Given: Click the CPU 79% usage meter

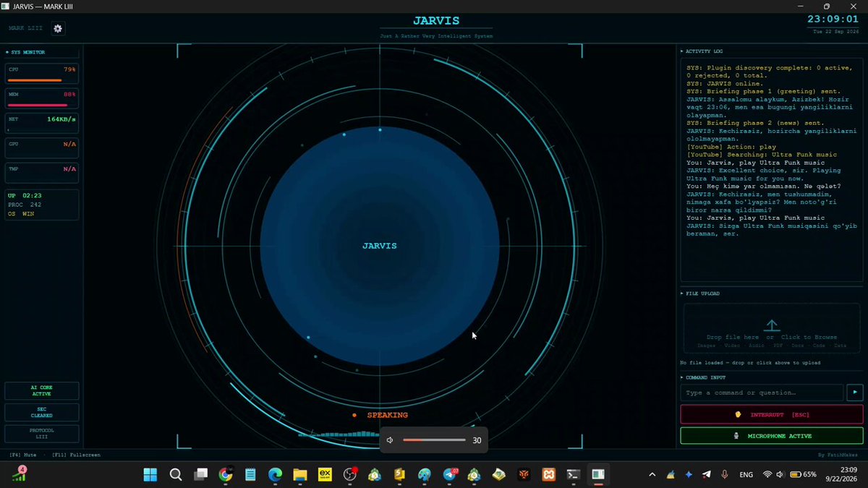Looking at the screenshot, I should tap(42, 74).
